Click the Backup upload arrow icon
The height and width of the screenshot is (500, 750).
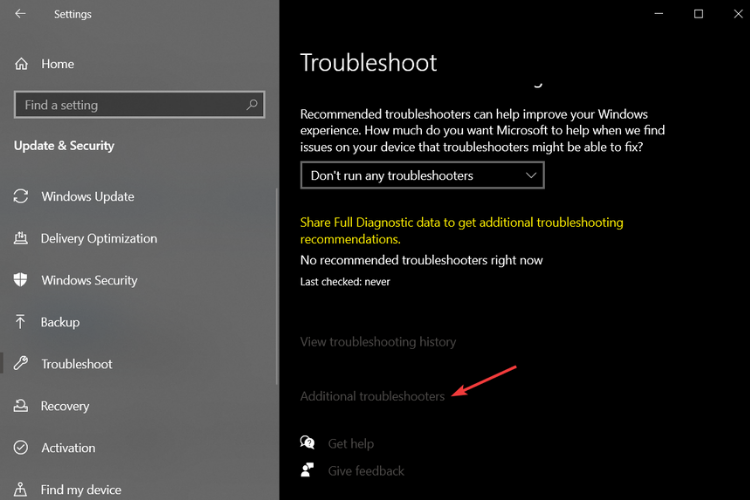point(21,323)
